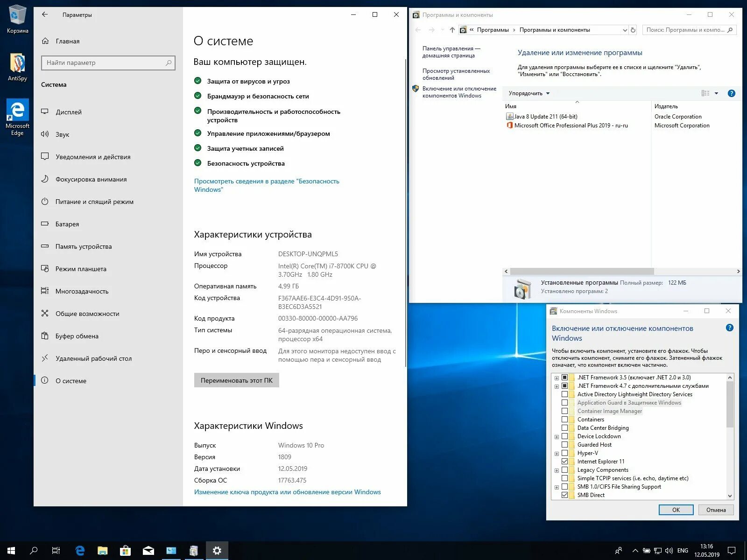Click Отмена in Компоненты Windows dialog

pos(716,510)
